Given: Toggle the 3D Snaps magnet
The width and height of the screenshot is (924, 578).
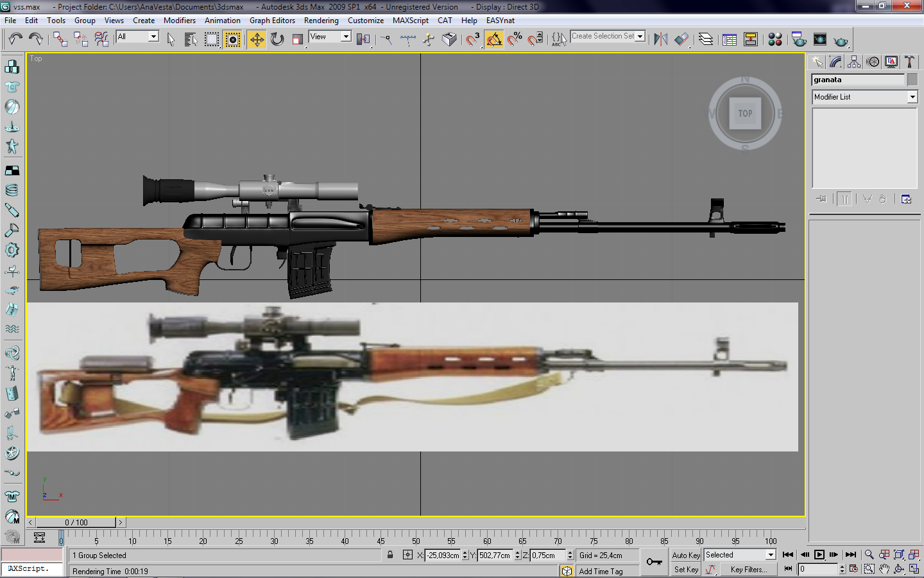Looking at the screenshot, I should point(473,39).
